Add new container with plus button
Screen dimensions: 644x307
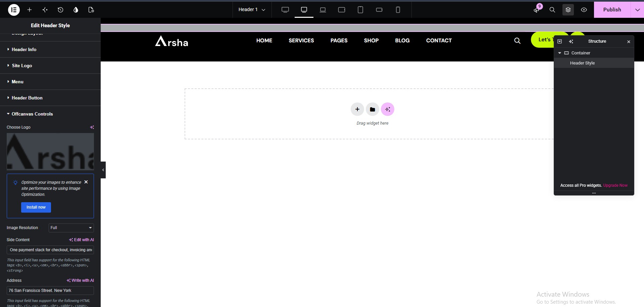point(357,109)
